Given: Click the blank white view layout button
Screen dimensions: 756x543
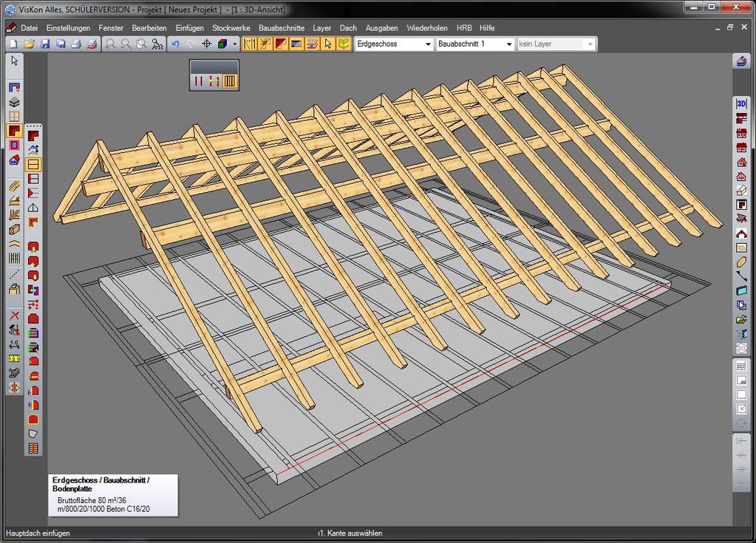Looking at the screenshot, I should pyautogui.click(x=741, y=395).
